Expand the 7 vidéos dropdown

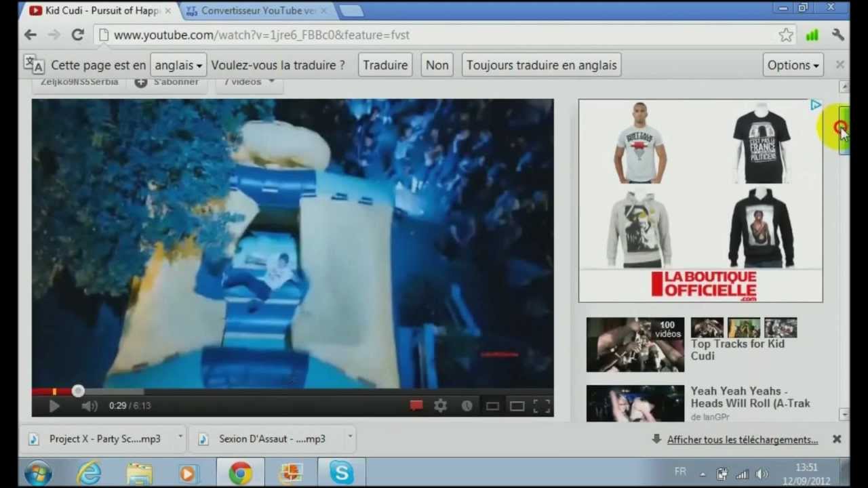249,82
